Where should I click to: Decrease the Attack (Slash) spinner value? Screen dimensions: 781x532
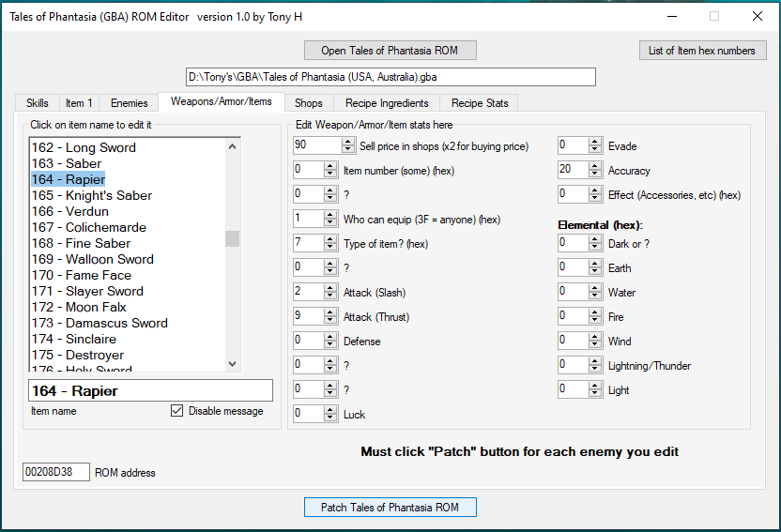tap(329, 296)
